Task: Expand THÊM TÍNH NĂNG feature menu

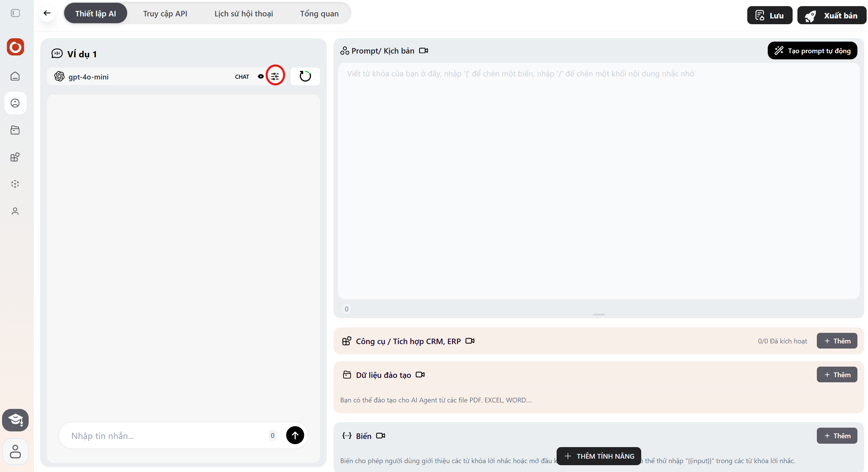Action: [x=599, y=456]
